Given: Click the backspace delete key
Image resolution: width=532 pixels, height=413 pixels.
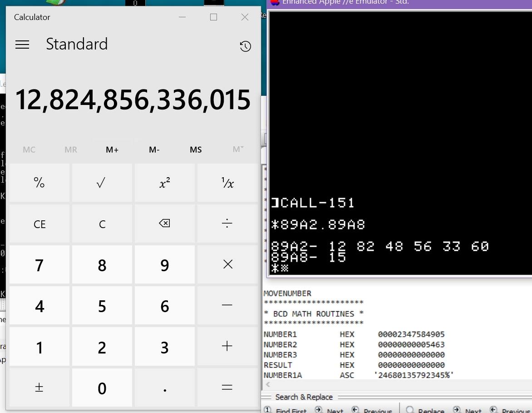Looking at the screenshot, I should tap(165, 224).
